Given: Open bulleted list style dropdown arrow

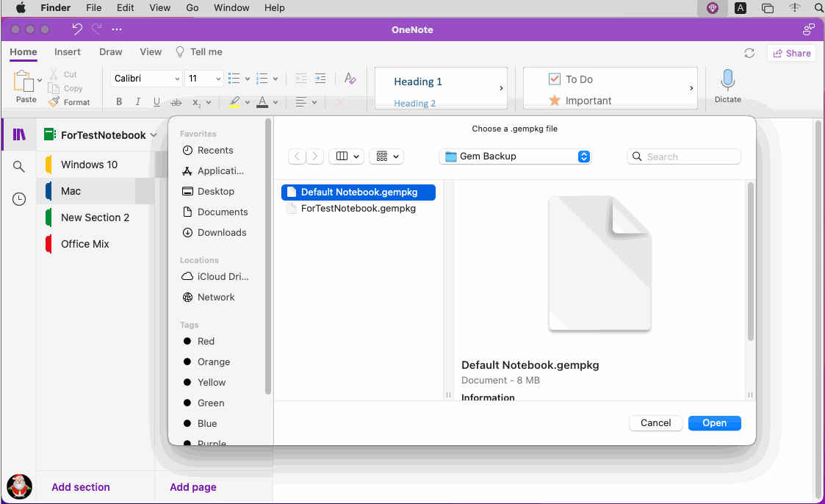Looking at the screenshot, I should point(248,79).
